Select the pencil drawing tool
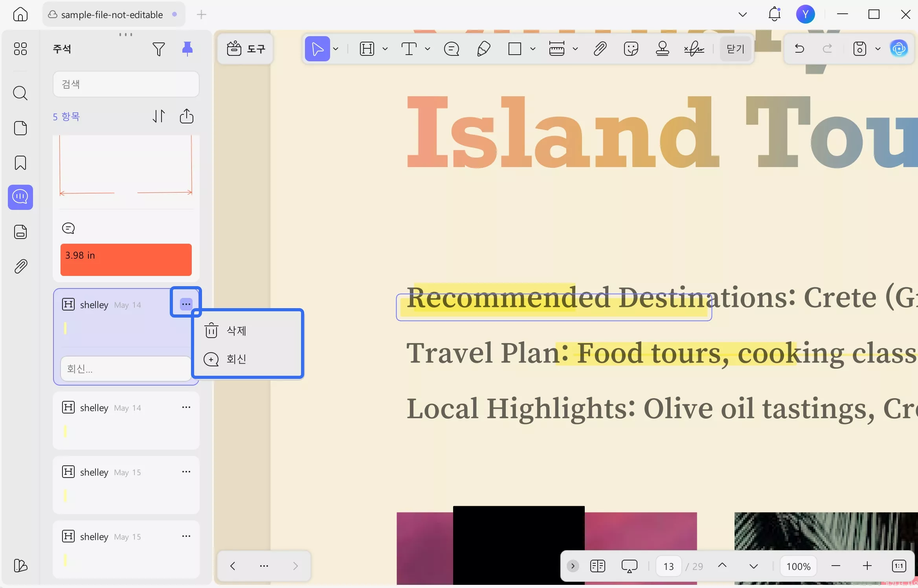918x588 pixels. [483, 49]
